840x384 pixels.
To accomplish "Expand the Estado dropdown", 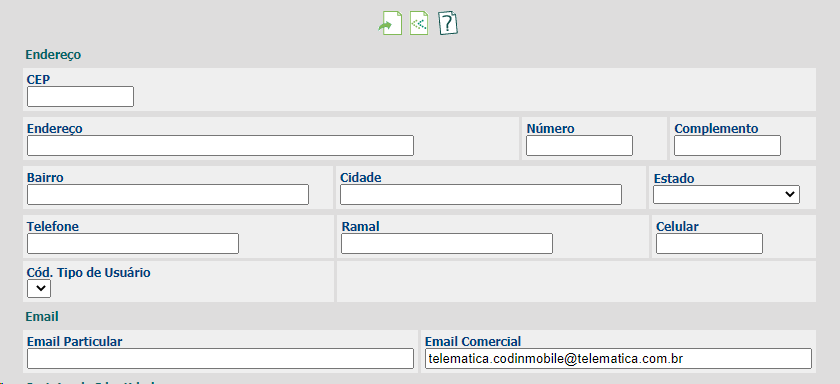I will (x=726, y=194).
